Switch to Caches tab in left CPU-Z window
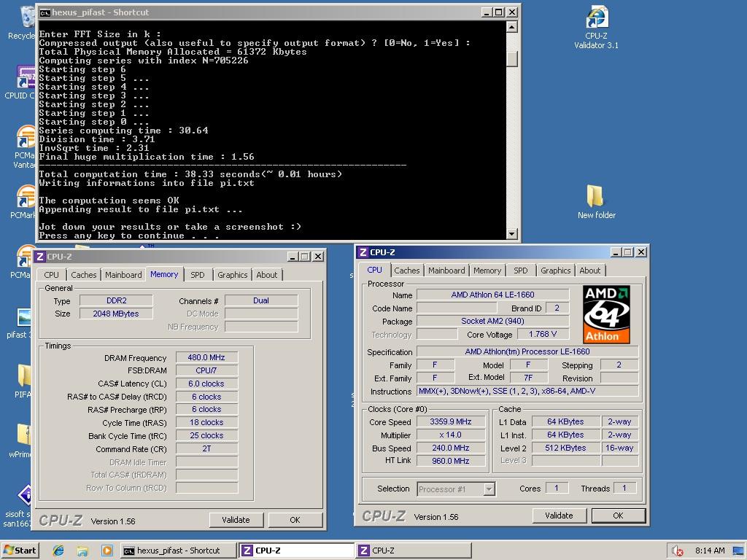747x560 pixels. (x=84, y=275)
